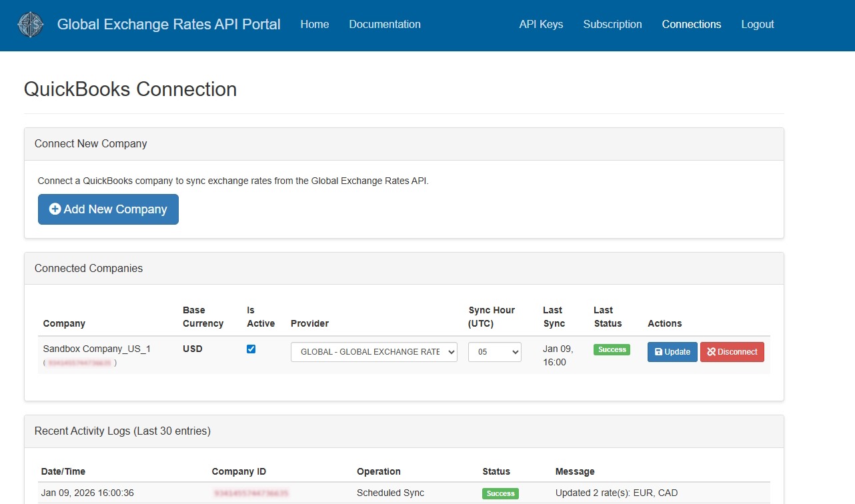Click the unlink icon on Disconnect button

click(712, 352)
